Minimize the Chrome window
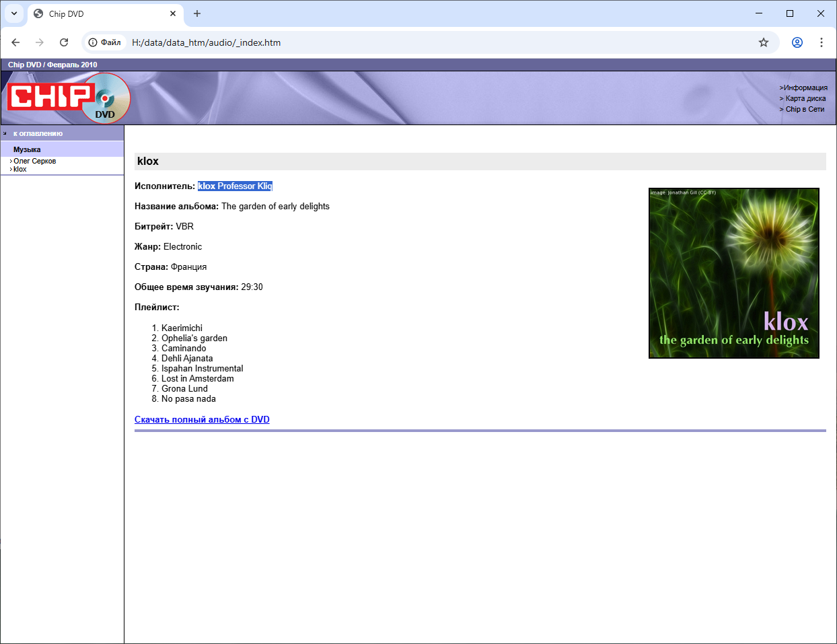Image resolution: width=837 pixels, height=644 pixels. [x=759, y=13]
